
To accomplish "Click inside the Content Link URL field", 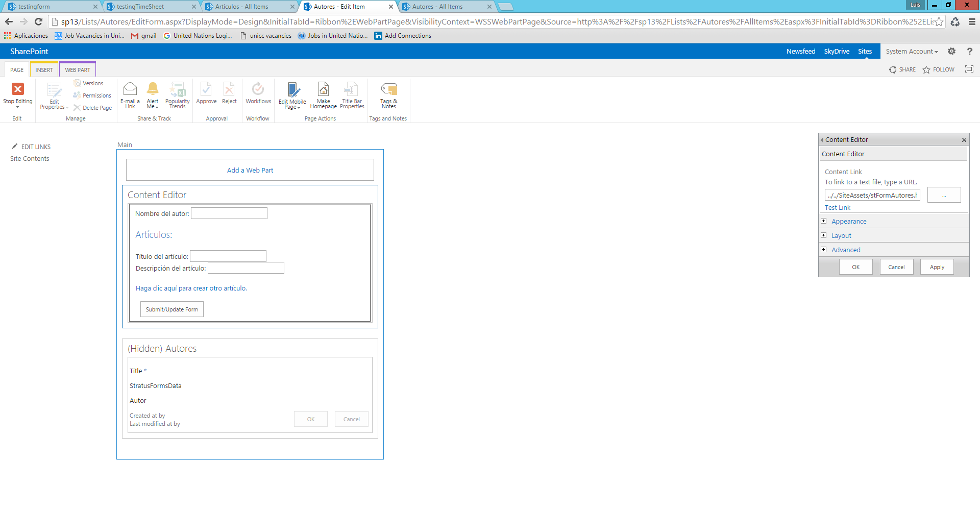I will click(x=871, y=195).
